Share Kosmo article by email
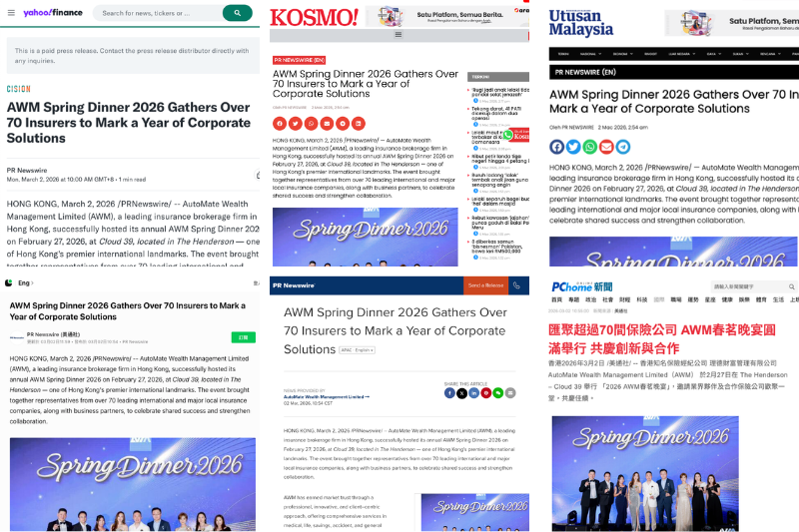The image size is (799, 532). [327, 124]
